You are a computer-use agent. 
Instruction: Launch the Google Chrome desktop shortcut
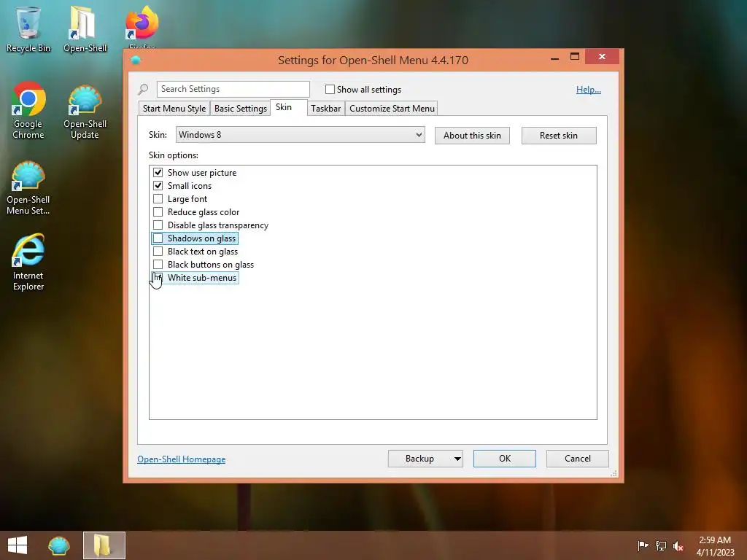28,111
